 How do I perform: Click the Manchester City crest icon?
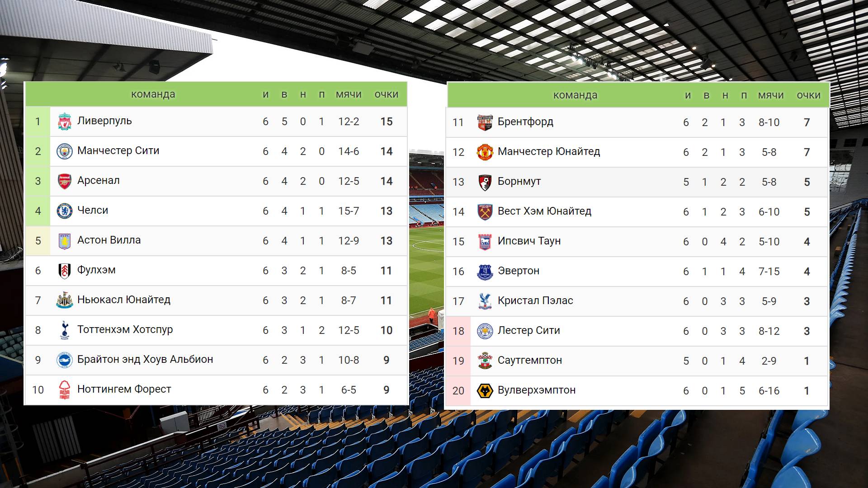[65, 151]
